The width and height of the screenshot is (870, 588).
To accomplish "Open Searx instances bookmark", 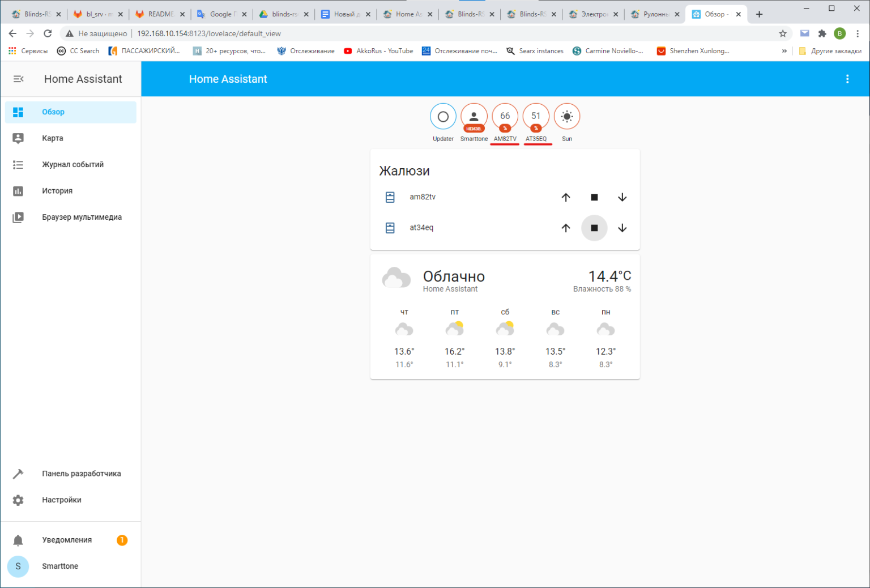I will coord(535,51).
